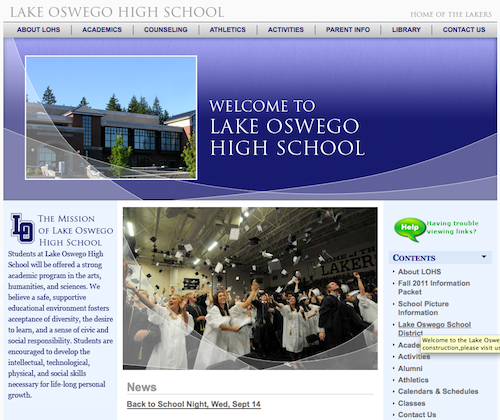Open the Contact Us menu

[x=464, y=30]
